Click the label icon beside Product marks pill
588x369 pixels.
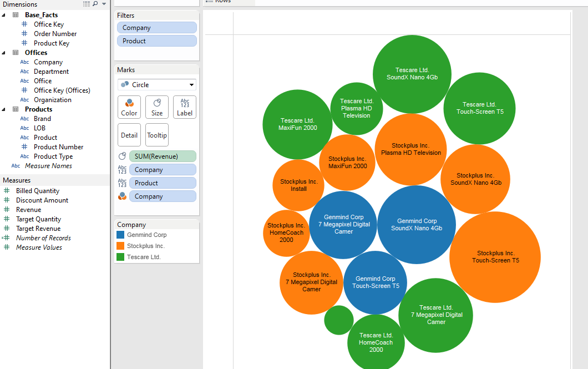(x=122, y=183)
